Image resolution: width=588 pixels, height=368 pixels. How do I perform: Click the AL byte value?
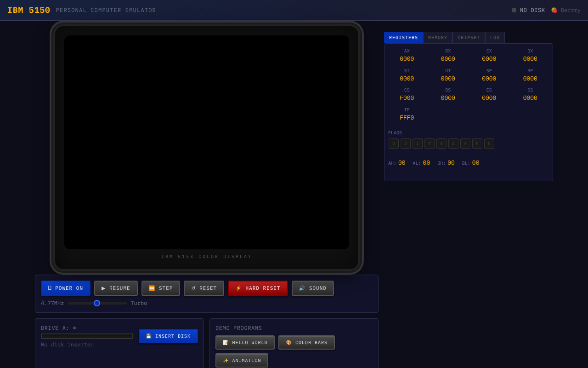click(427, 163)
